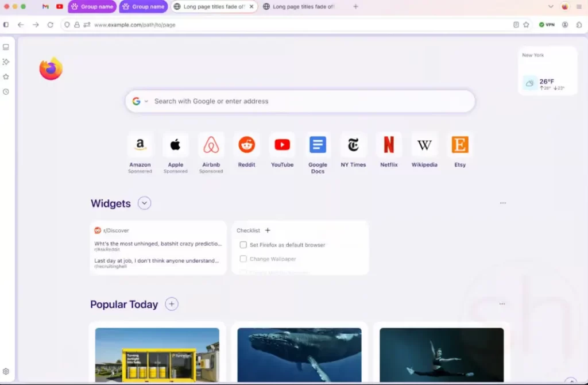This screenshot has height=385, width=588.
Task: Check the Set Firefox as default browser item
Action: tap(243, 244)
